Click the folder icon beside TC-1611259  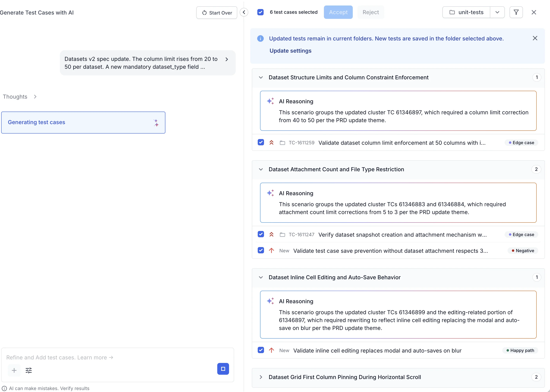pos(282,143)
